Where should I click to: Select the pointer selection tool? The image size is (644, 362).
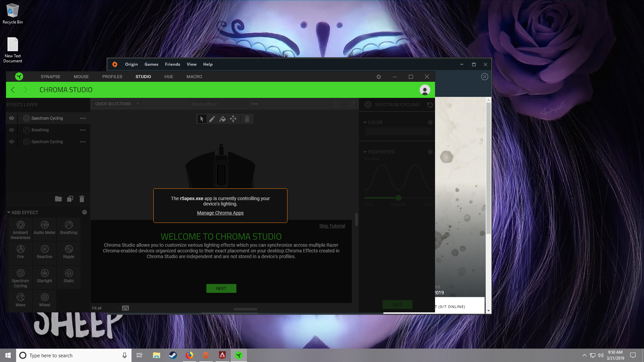click(x=202, y=119)
